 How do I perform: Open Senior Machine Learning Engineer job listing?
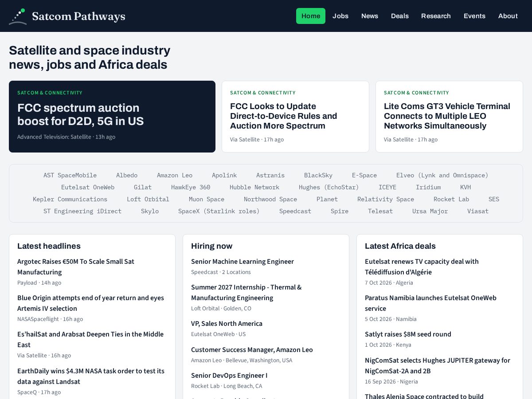click(x=243, y=262)
